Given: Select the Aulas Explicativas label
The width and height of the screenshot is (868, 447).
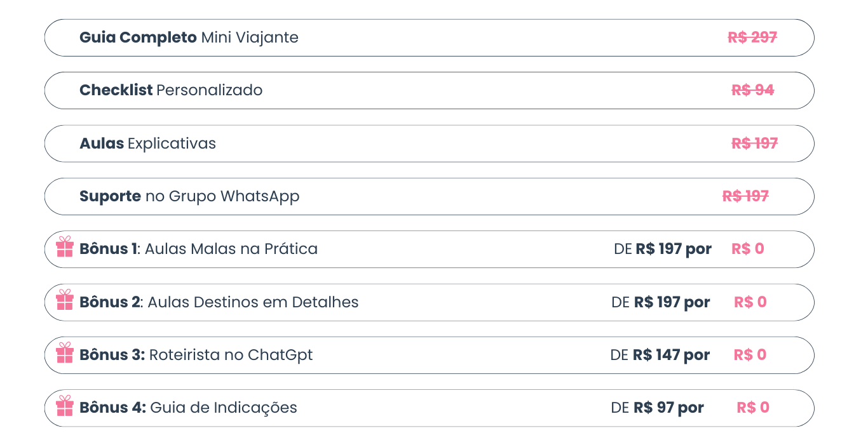Looking at the screenshot, I should [x=147, y=143].
